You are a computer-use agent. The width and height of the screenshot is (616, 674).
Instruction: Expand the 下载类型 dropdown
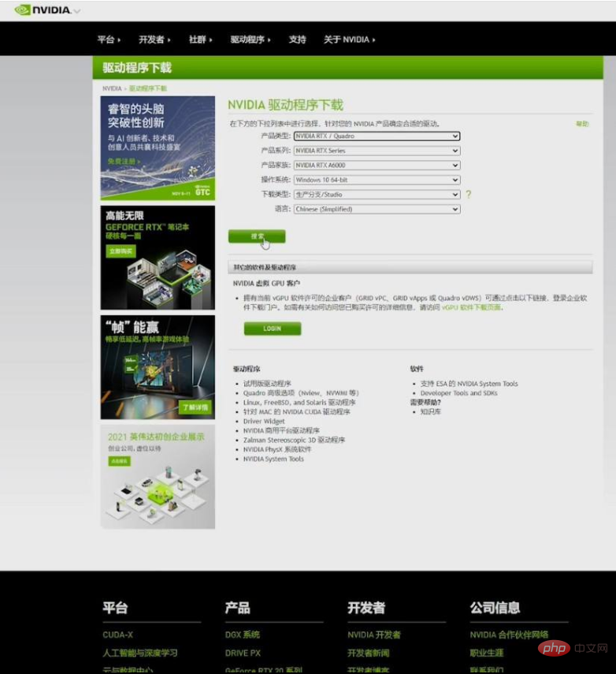click(377, 194)
